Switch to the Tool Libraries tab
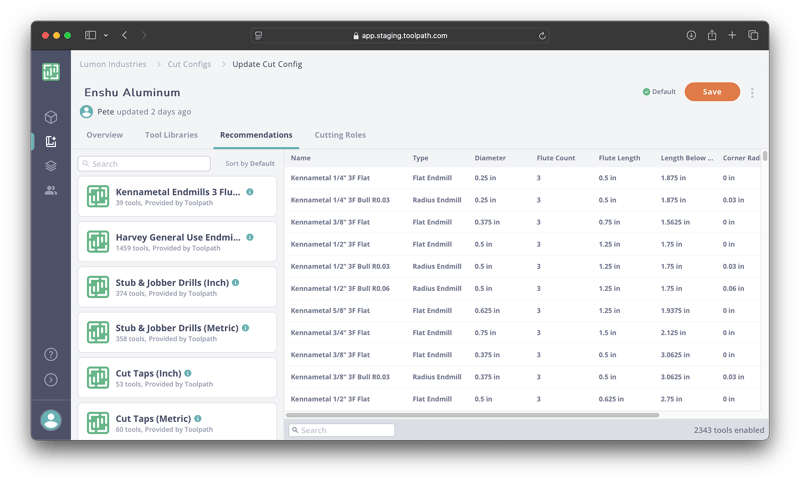The width and height of the screenshot is (800, 481). point(171,135)
